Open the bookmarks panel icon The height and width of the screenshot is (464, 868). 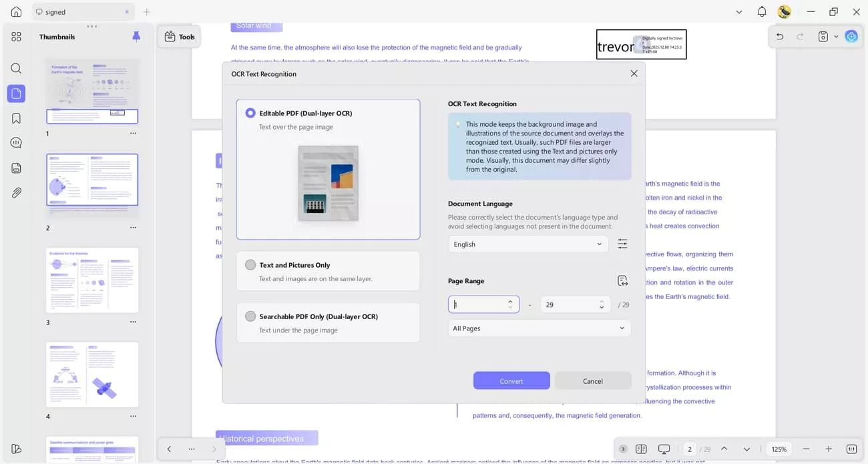point(16,118)
